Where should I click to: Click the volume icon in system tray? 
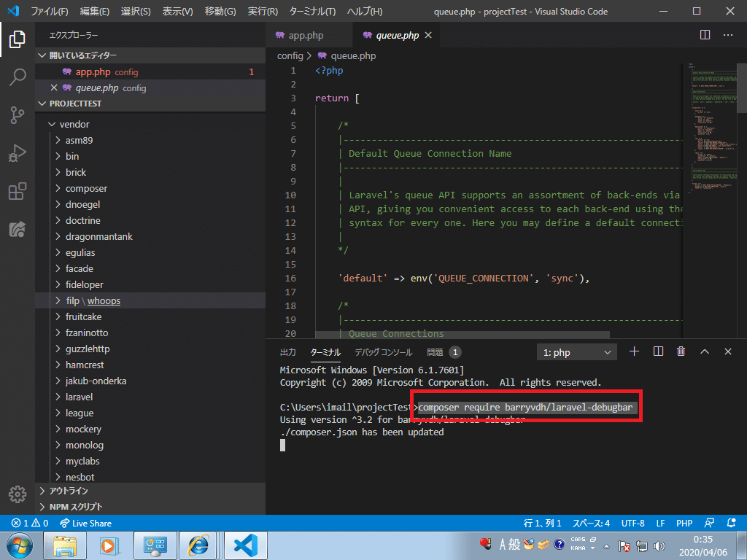[x=659, y=546]
